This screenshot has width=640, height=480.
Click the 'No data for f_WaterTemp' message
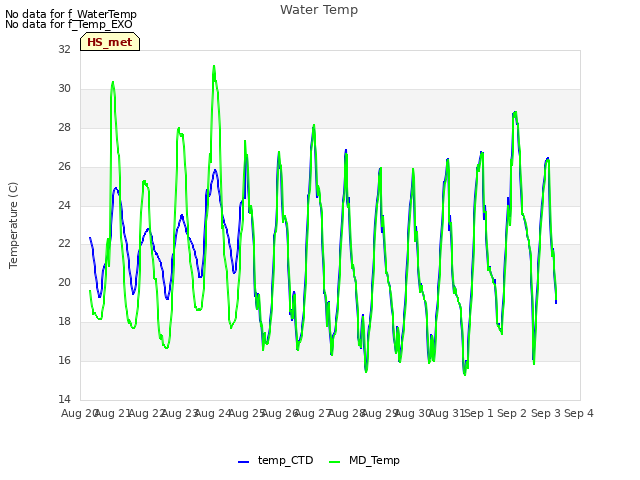pyautogui.click(x=71, y=14)
